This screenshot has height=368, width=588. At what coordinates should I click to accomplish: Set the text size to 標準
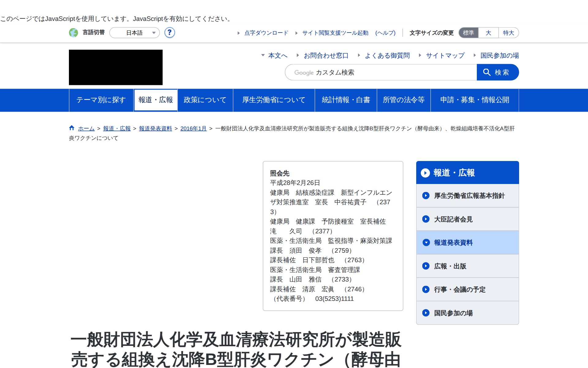(468, 33)
